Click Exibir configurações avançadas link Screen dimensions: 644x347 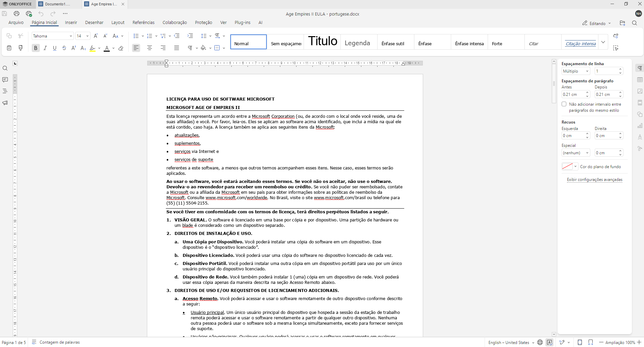pos(594,180)
